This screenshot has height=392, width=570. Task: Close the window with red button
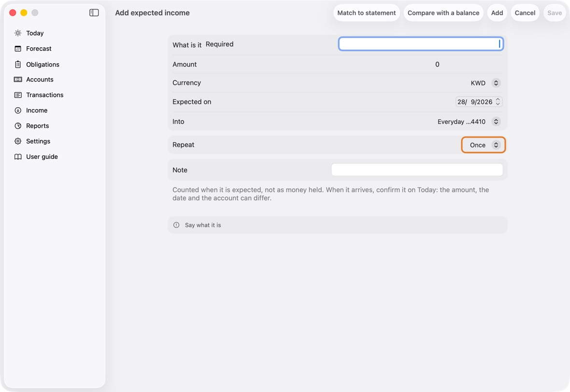[13, 13]
